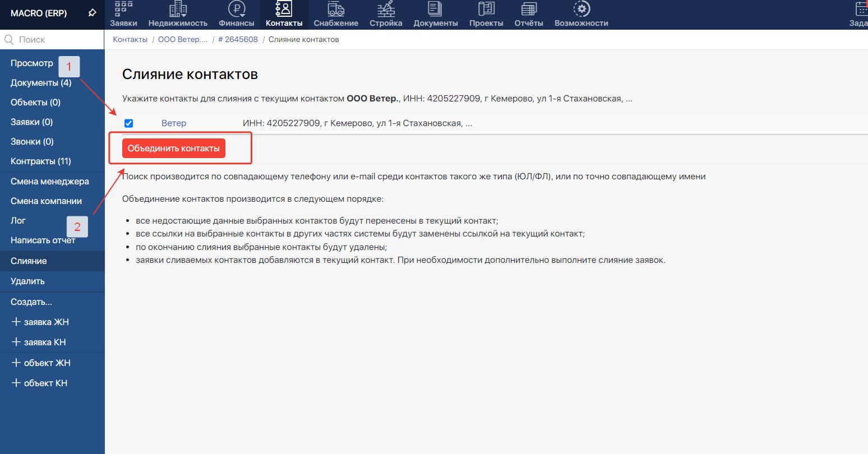Open the Недвижимость buildings icon
This screenshot has width=868, height=454.
[178, 9]
